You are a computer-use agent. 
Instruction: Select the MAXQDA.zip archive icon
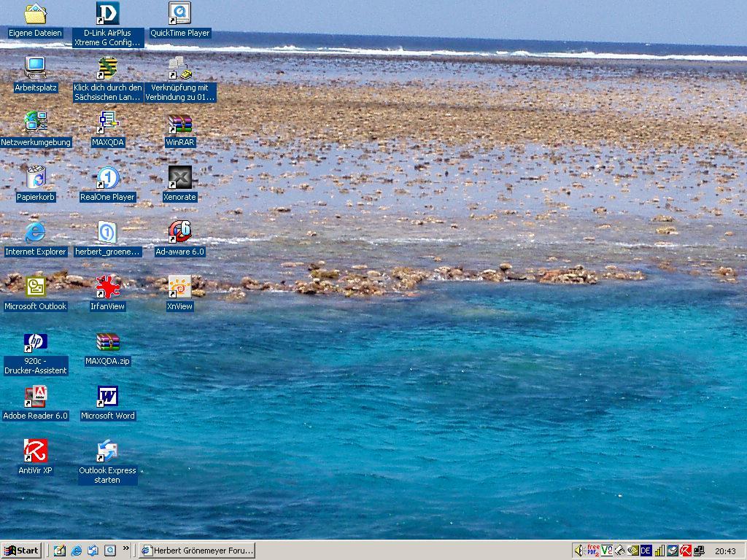(x=108, y=342)
